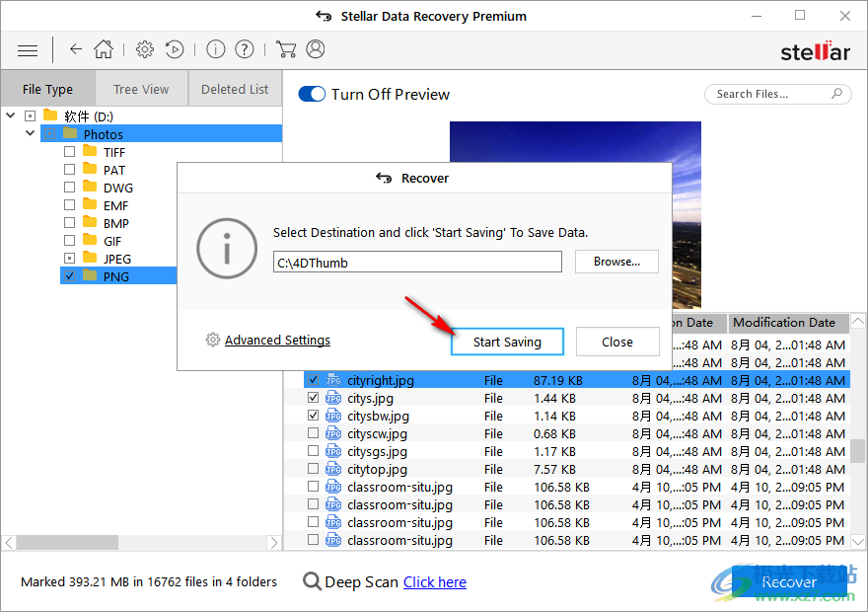
Task: Click the Search Files box
Action: pyautogui.click(x=777, y=94)
